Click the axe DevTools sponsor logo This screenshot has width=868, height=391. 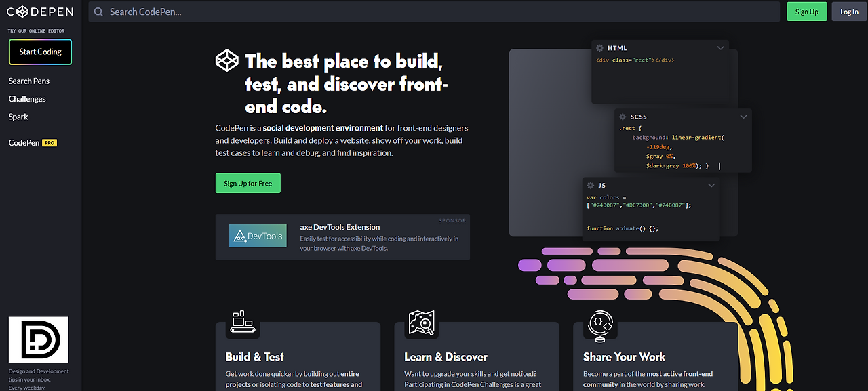pyautogui.click(x=257, y=235)
